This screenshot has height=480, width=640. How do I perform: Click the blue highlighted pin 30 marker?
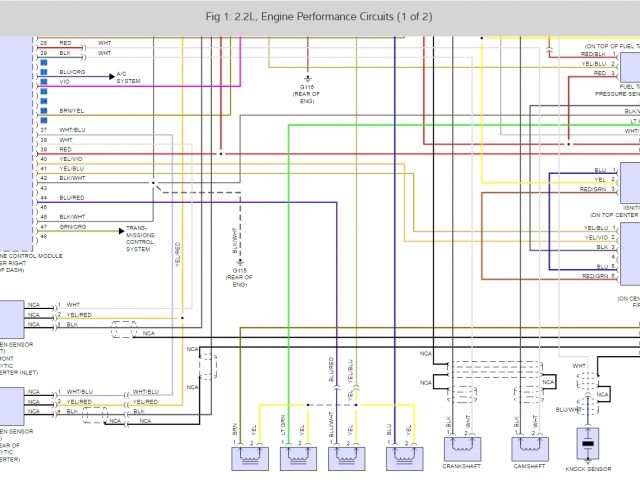click(x=44, y=63)
